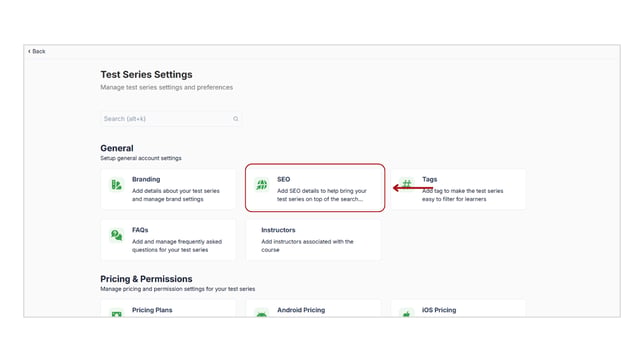Image resolution: width=644 pixels, height=362 pixels.
Task: Open the Pricing Plans card
Action: 168,309
